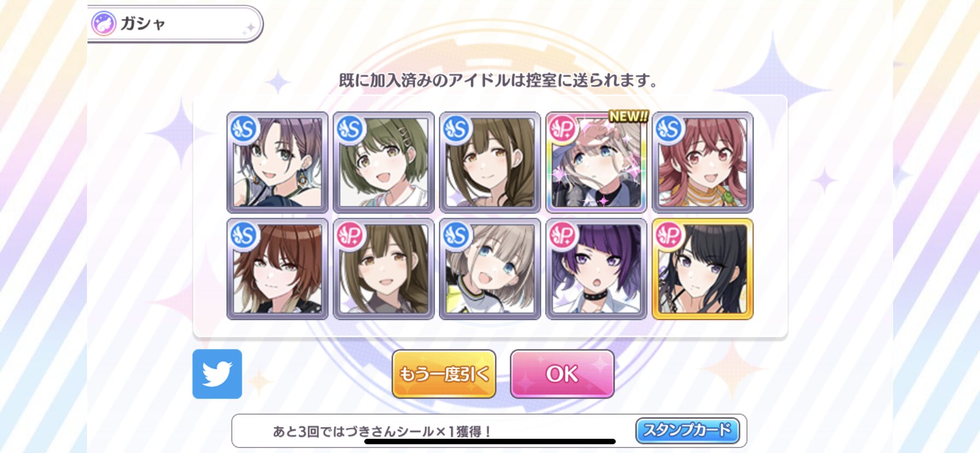The height and width of the screenshot is (453, 980).
Task: Select the P-rank brown-haired idol, bottom row
Action: tap(383, 269)
